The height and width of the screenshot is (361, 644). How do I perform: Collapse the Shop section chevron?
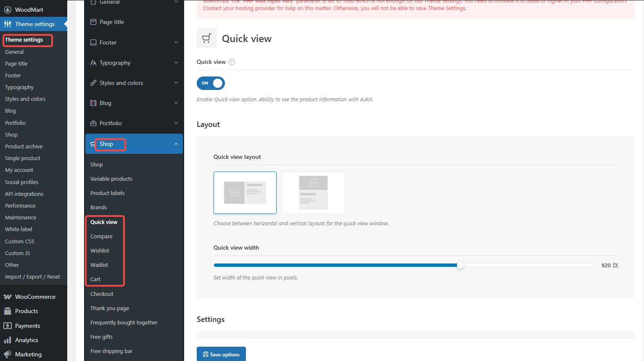coord(176,144)
